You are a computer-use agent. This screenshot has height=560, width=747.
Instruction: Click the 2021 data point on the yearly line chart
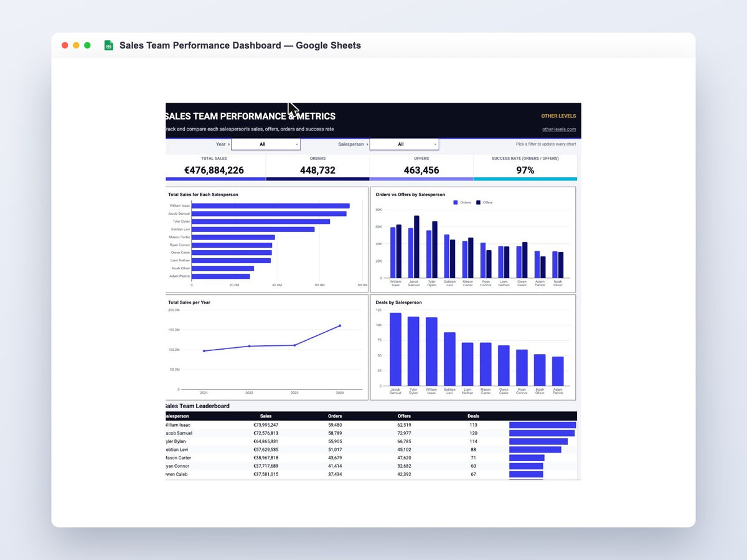click(x=204, y=351)
